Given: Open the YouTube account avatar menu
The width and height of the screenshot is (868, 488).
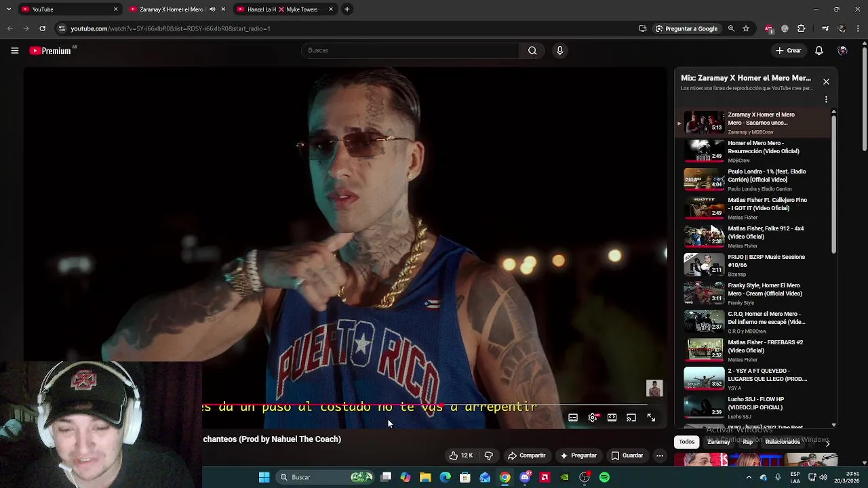Looking at the screenshot, I should coord(842,50).
